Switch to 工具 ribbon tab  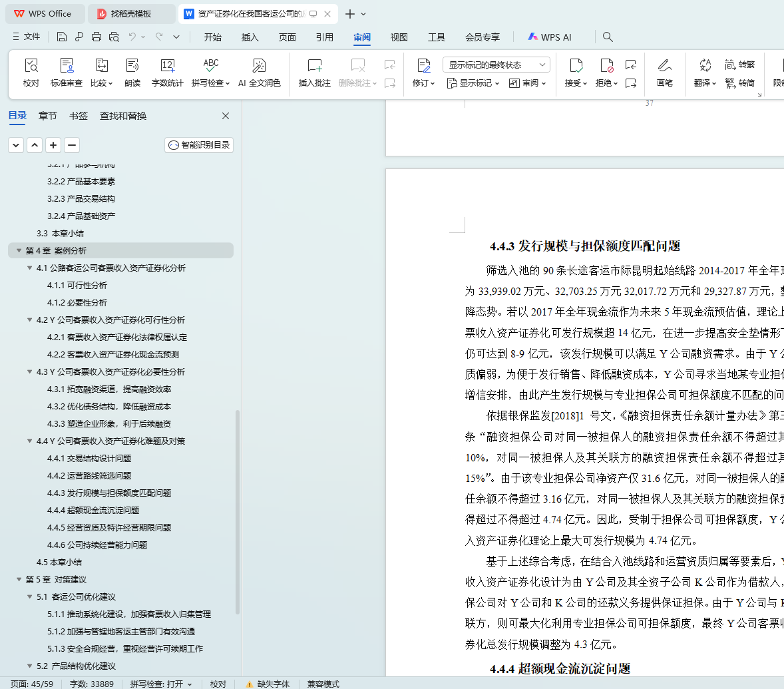pos(437,37)
